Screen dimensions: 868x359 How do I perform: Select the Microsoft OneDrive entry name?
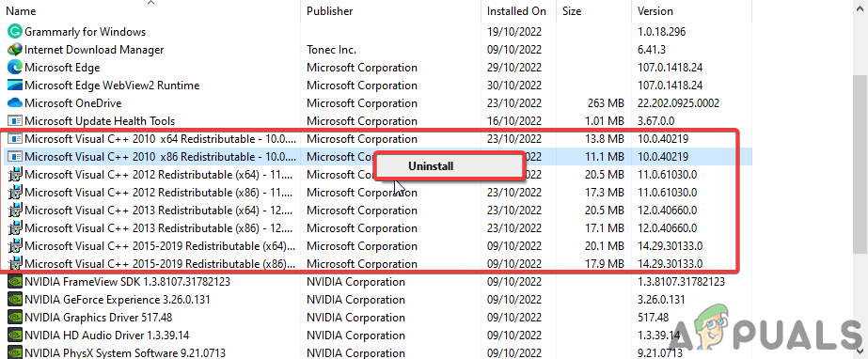point(73,102)
